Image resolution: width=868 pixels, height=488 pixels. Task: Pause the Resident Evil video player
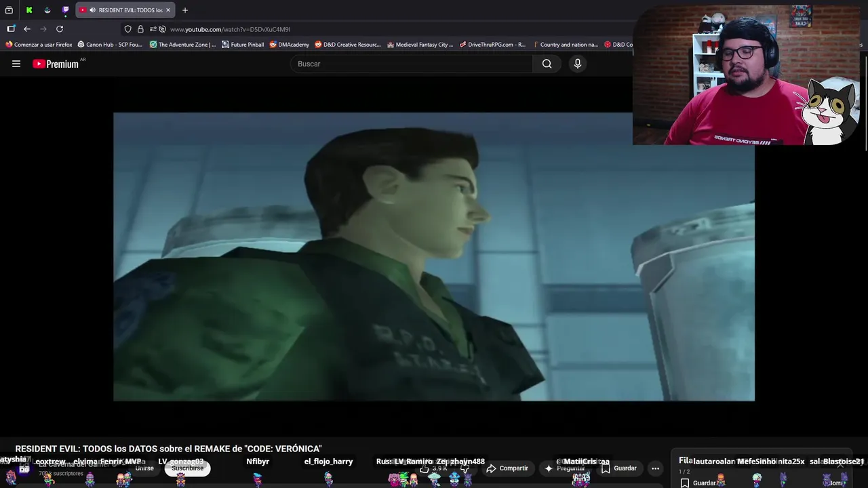[x=434, y=256]
